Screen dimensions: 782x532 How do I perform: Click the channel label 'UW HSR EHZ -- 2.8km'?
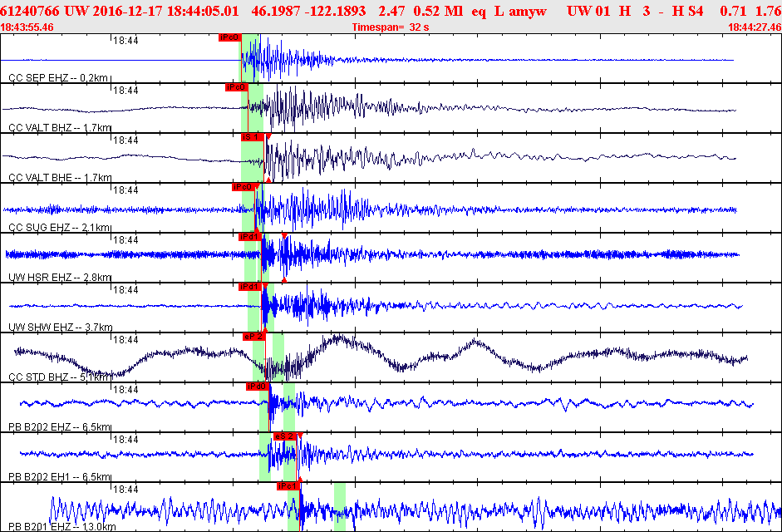[60, 278]
